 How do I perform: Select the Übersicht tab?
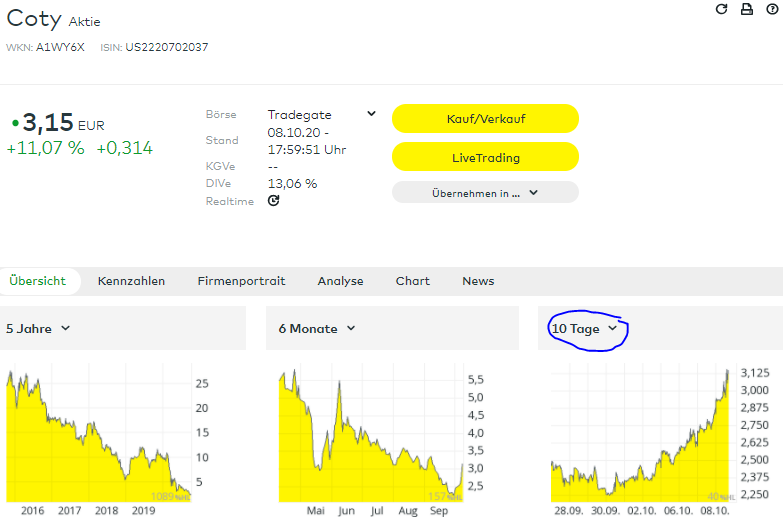(x=37, y=281)
